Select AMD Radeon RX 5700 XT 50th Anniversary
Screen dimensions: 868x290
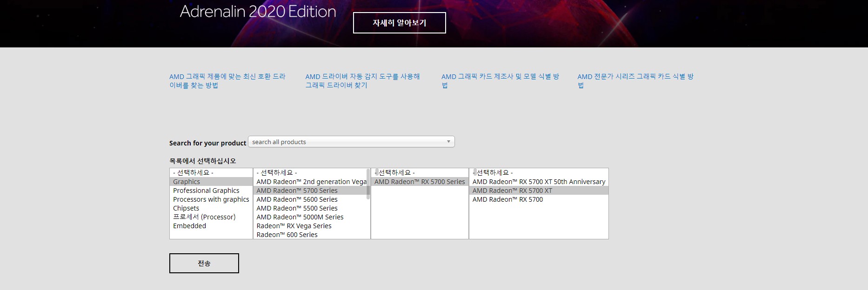coord(539,182)
